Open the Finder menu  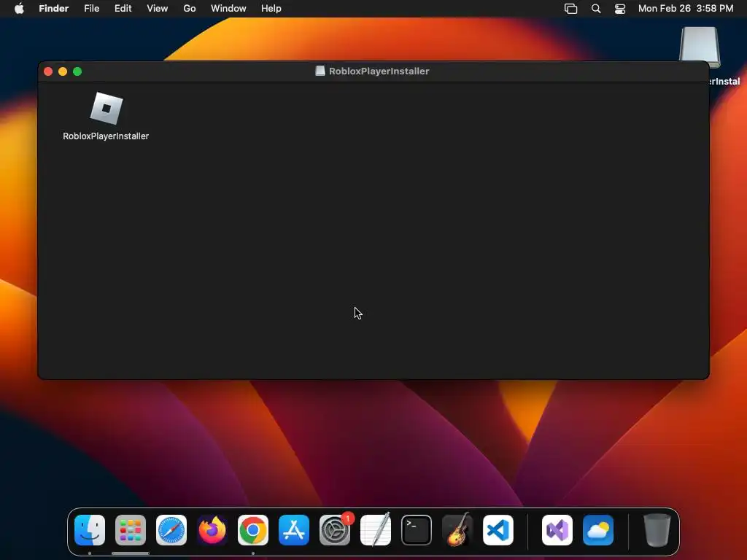point(54,9)
